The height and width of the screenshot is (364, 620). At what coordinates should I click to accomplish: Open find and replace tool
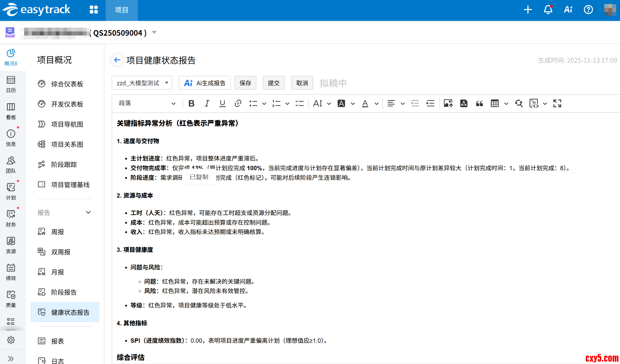pyautogui.click(x=519, y=103)
